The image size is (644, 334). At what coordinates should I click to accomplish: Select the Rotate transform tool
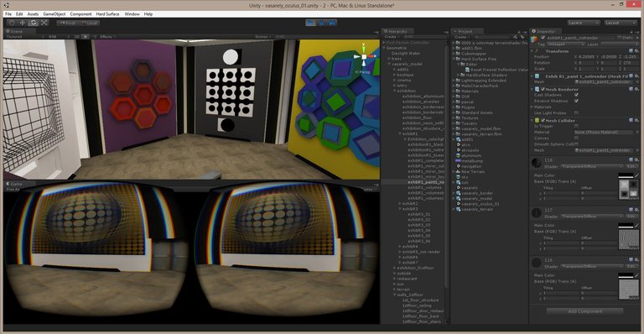(34, 23)
